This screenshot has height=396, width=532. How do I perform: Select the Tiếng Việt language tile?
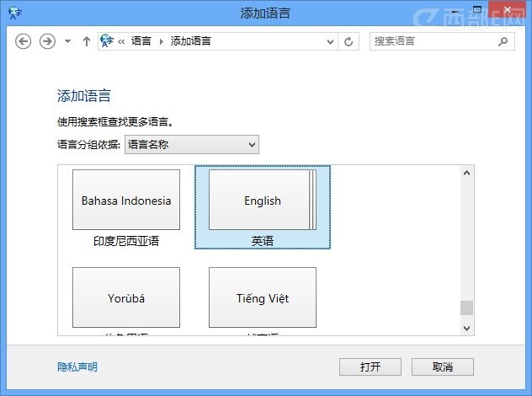click(x=263, y=298)
